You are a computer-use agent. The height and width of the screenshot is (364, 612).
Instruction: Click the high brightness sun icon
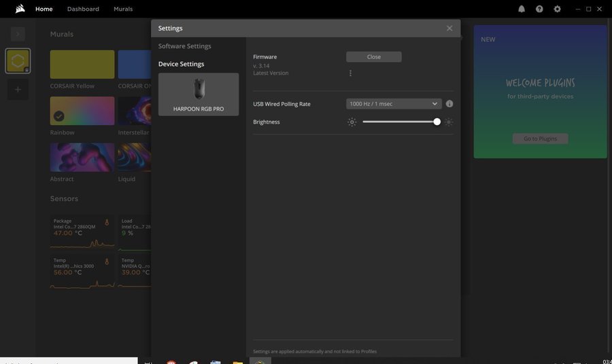point(449,122)
